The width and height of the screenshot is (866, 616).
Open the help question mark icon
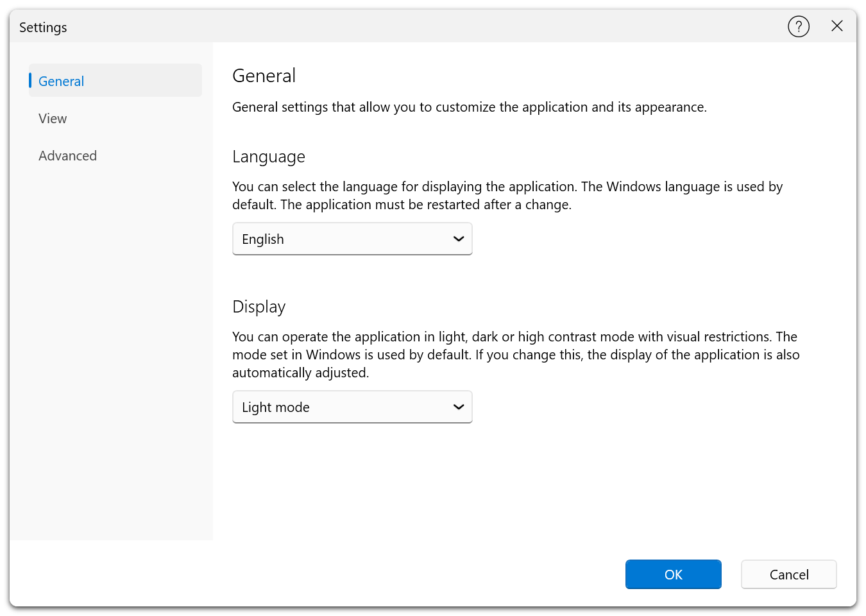799,26
